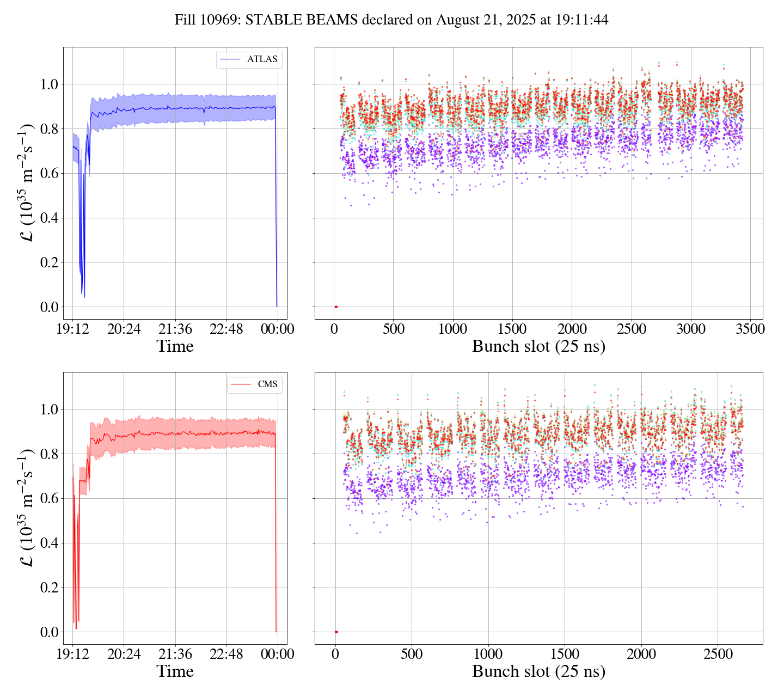Click the red zero point in bottom bunch plot
The width and height of the screenshot is (784, 697).
[336, 632]
